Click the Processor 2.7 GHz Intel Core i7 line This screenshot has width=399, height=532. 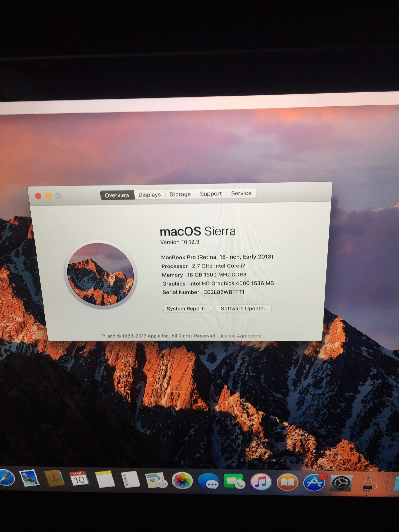tap(203, 266)
